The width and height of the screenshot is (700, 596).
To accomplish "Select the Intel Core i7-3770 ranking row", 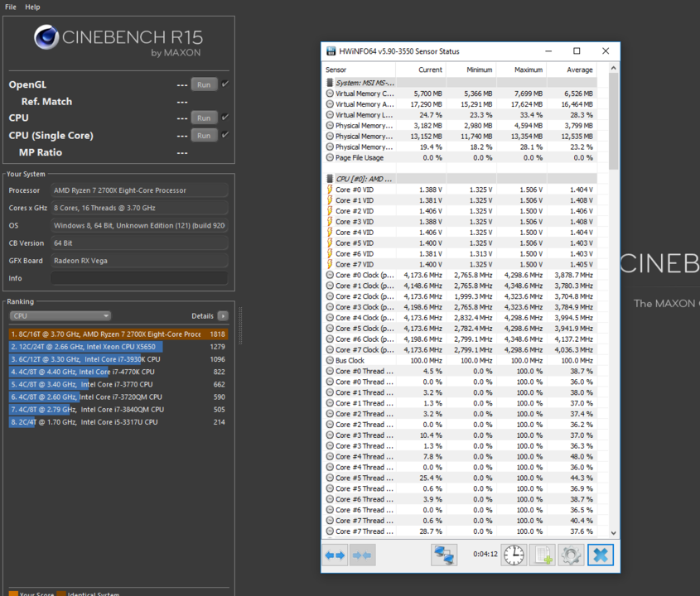I will point(118,384).
